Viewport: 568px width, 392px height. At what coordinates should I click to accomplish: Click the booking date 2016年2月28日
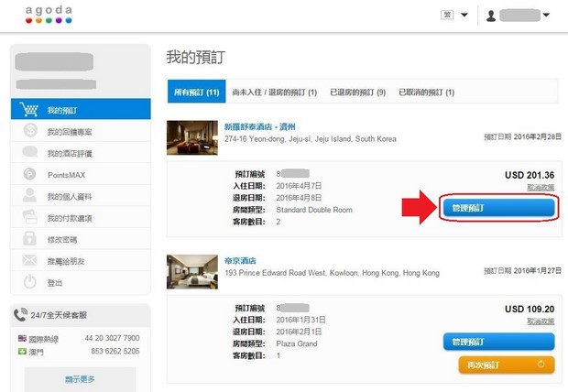click(538, 136)
